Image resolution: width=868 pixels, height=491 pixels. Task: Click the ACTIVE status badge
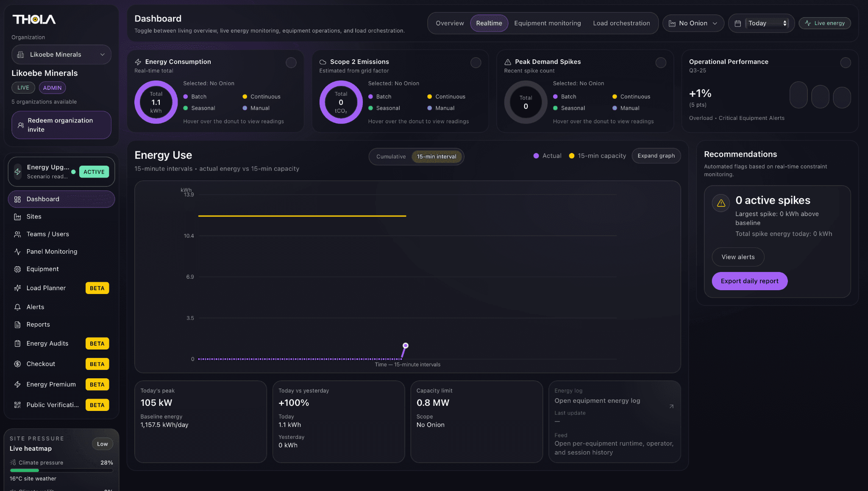tap(94, 172)
